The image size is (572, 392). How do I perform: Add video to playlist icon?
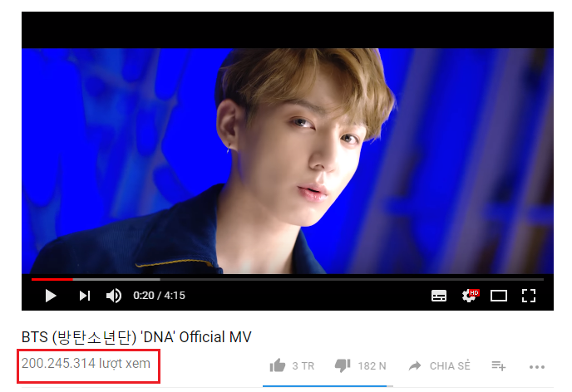click(498, 365)
